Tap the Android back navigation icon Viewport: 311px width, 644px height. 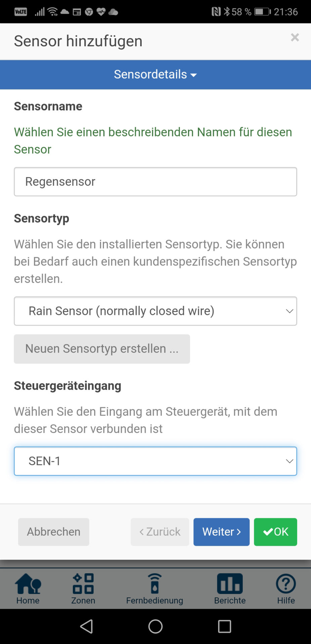coord(87,626)
